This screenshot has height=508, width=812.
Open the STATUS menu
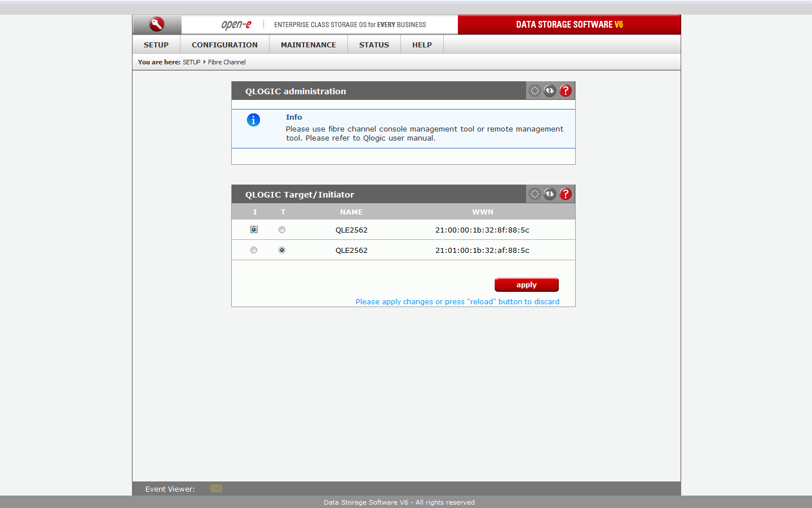(374, 45)
